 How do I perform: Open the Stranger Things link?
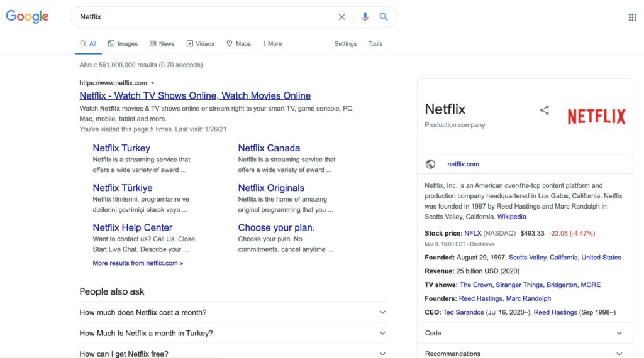(519, 285)
